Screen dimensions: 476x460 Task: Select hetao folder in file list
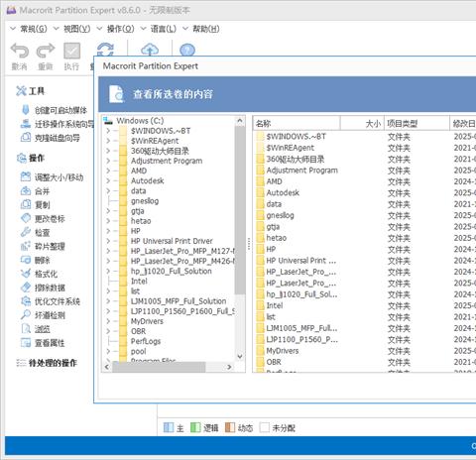[x=277, y=238]
